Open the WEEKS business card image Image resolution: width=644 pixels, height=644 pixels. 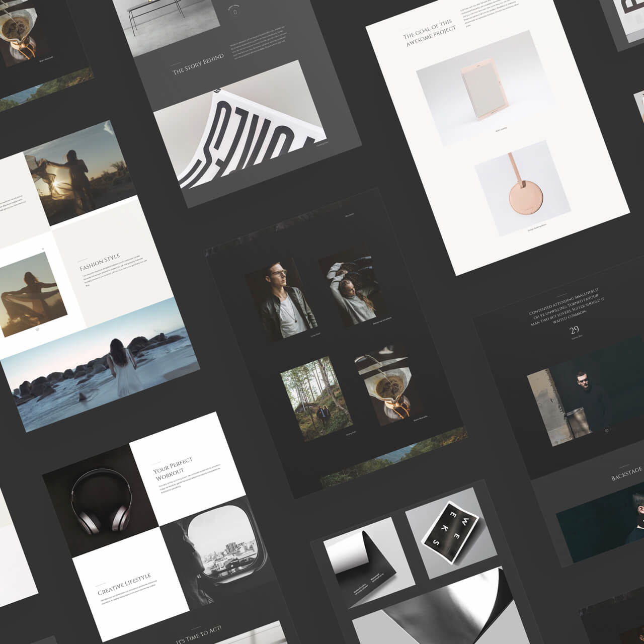[x=451, y=532]
